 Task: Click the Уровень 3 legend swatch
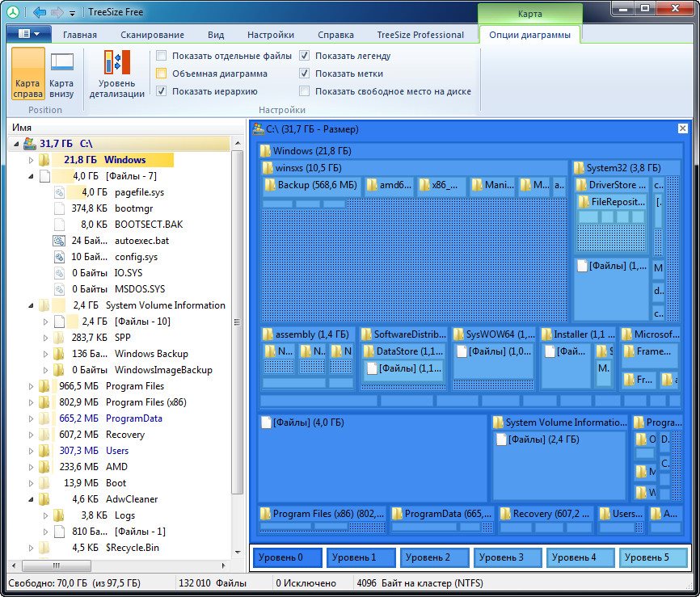(508, 557)
